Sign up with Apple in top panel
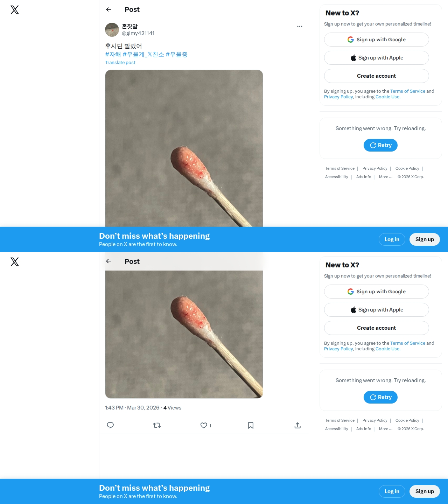 377,58
